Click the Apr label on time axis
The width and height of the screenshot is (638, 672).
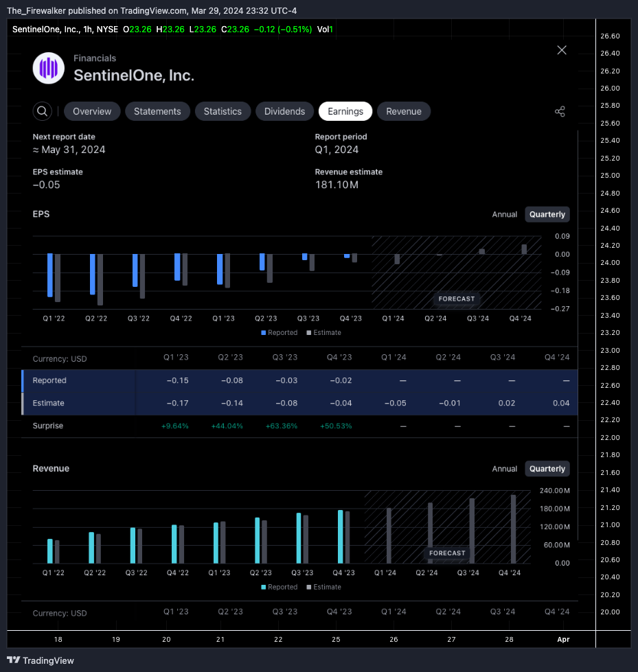click(x=563, y=640)
